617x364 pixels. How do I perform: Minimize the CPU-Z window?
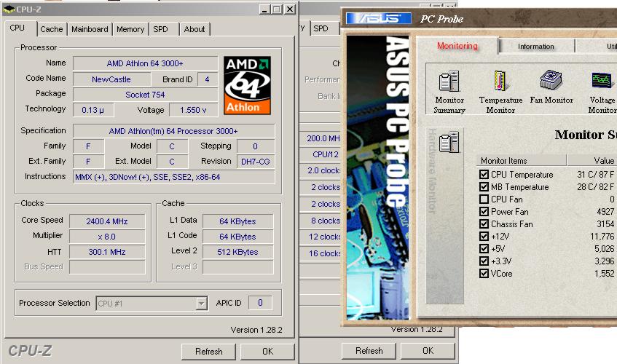[266, 9]
